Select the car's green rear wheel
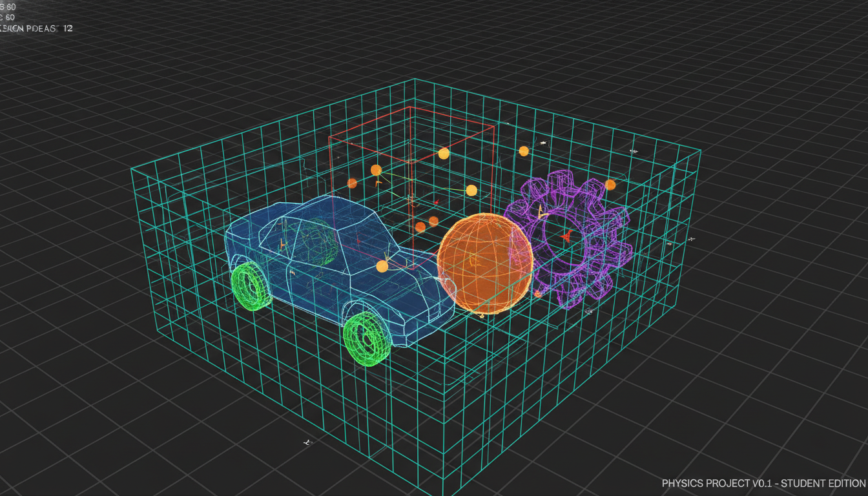Image resolution: width=868 pixels, height=496 pixels. click(x=251, y=287)
